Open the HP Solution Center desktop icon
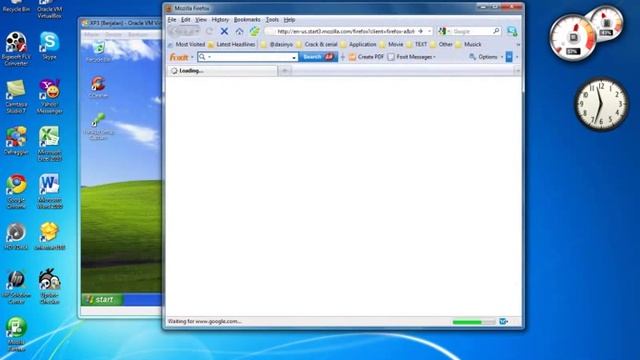 pyautogui.click(x=16, y=287)
